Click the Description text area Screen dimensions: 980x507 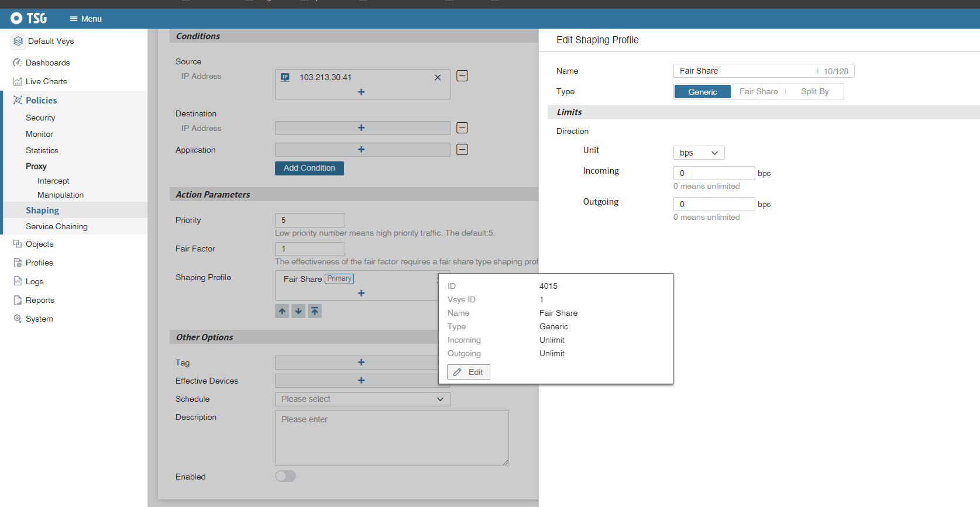tap(391, 437)
